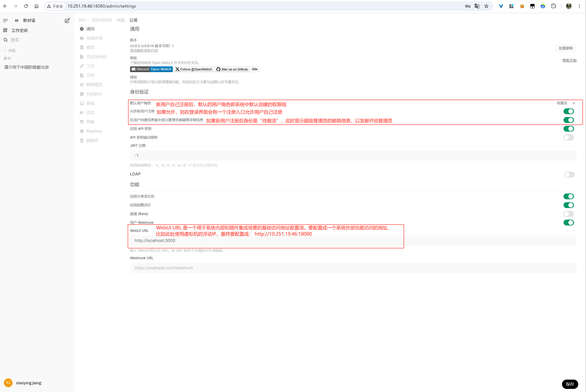Click the new chat pencil icon
586x392 pixels.
67,21
